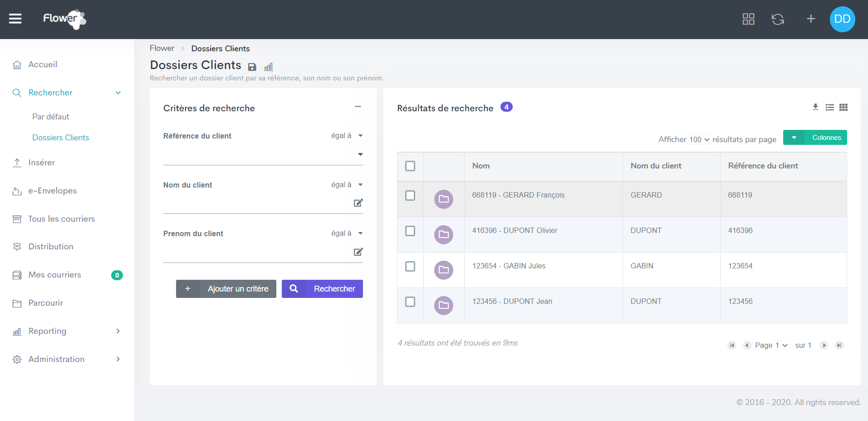The image size is (868, 421).
Task: Go to Tous les courriers menu
Action: pyautogui.click(x=61, y=219)
